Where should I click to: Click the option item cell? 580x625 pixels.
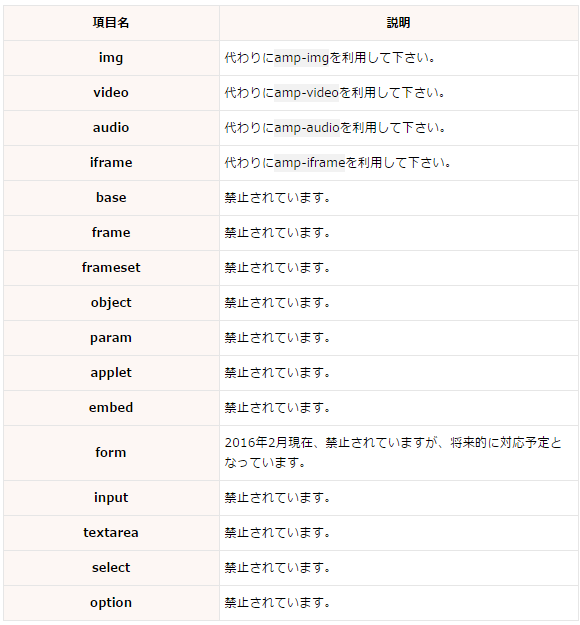point(111,603)
